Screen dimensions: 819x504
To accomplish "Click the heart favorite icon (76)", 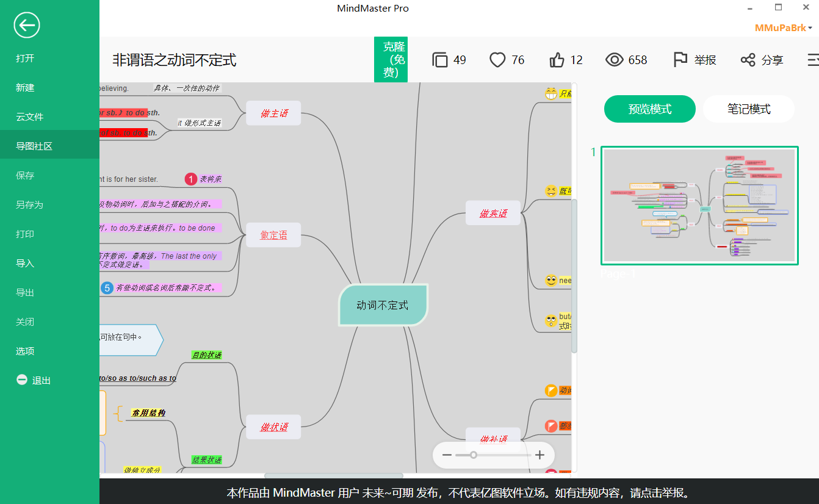I will 498,60.
